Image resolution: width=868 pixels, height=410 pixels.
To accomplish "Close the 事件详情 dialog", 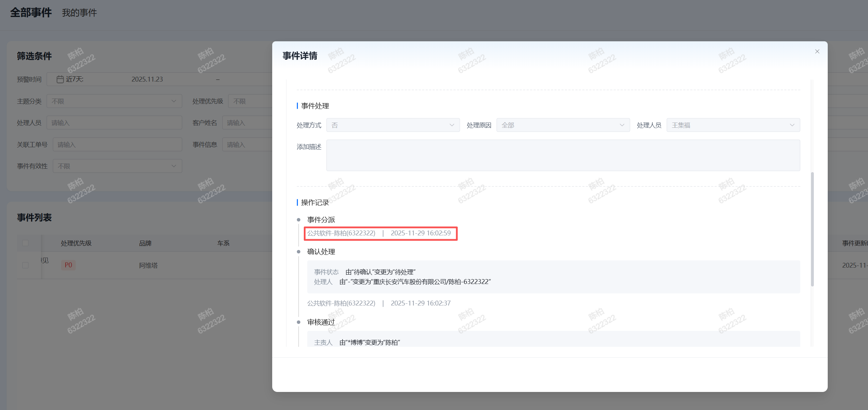I will point(817,51).
